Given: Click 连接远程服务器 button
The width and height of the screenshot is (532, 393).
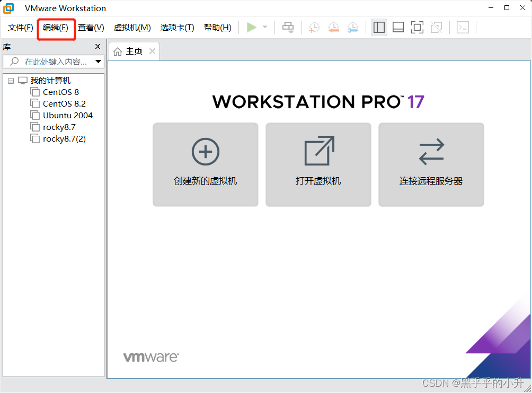Looking at the screenshot, I should 431,164.
